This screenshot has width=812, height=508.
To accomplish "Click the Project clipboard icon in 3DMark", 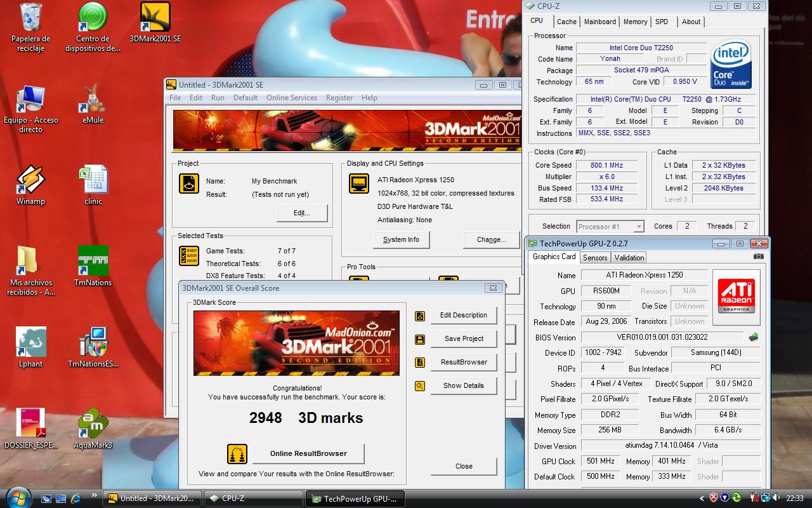I will tap(189, 184).
